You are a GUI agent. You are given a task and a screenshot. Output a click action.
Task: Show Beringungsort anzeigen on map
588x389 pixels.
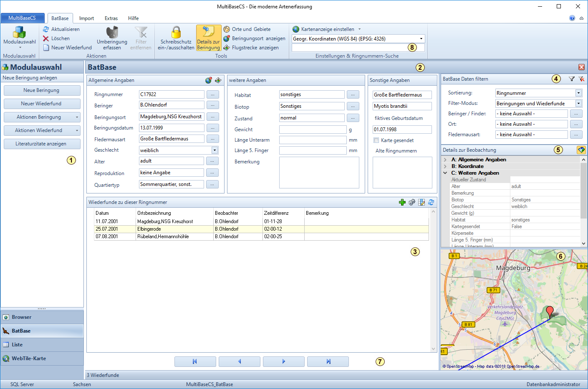click(254, 38)
